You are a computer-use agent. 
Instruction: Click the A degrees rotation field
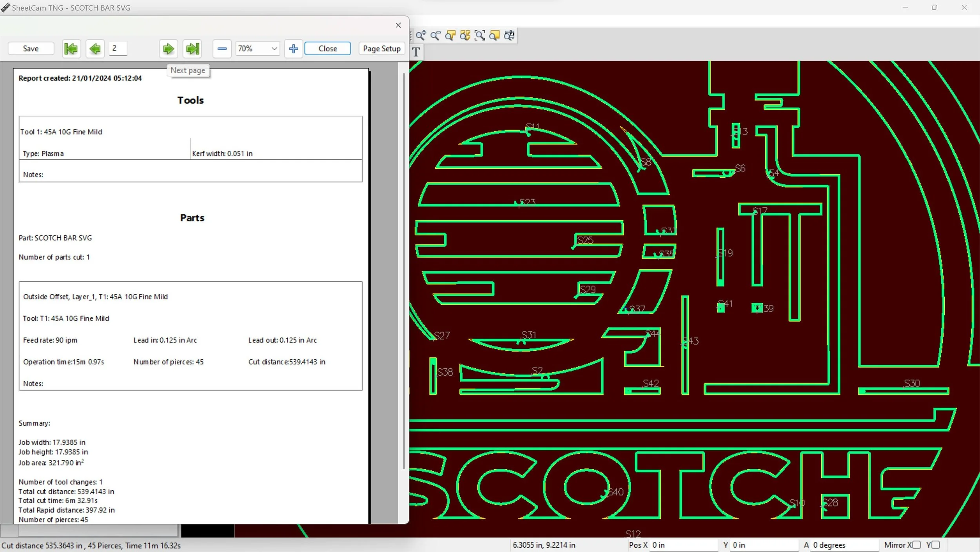pos(845,545)
